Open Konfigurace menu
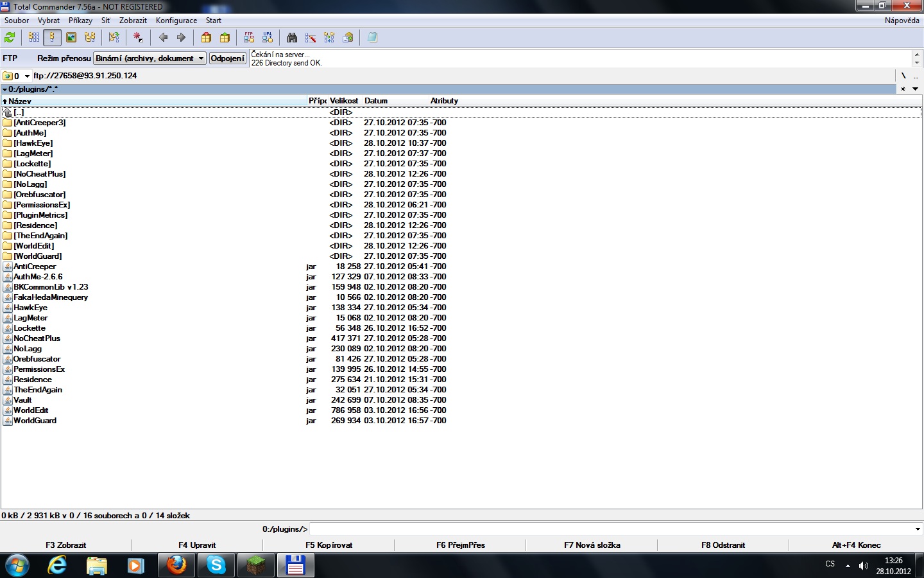Image resolution: width=924 pixels, height=578 pixels. (176, 21)
